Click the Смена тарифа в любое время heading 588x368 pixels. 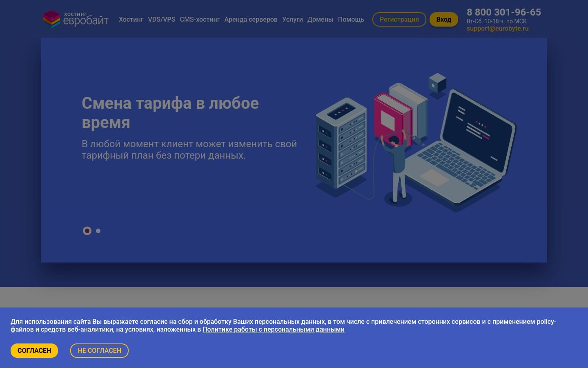tap(170, 113)
